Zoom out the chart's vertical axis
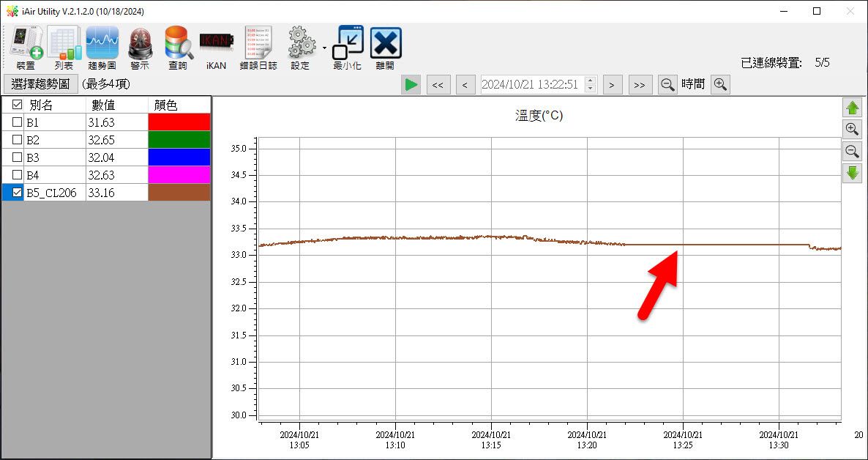The height and width of the screenshot is (460, 868). click(x=852, y=152)
